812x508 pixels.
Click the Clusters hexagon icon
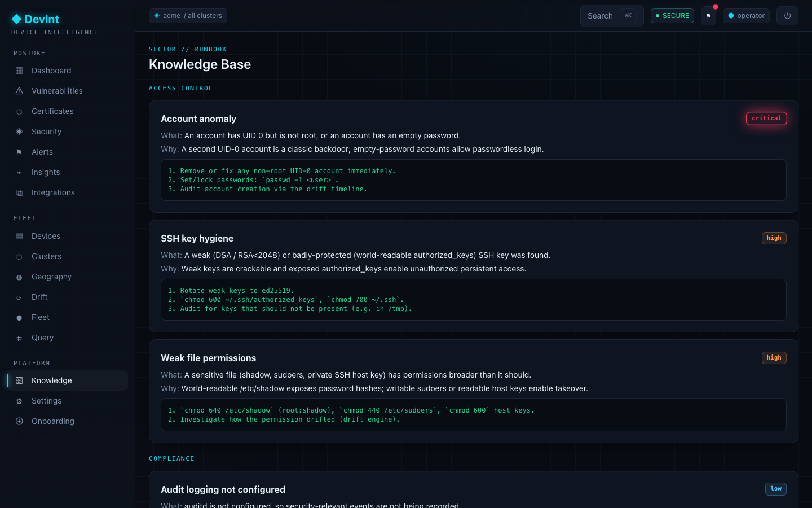(19, 256)
